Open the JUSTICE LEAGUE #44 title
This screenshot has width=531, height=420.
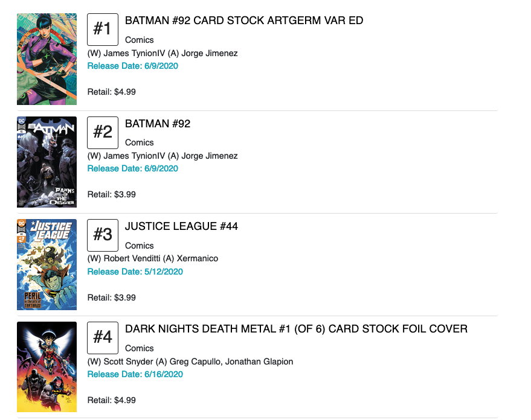[x=181, y=226]
